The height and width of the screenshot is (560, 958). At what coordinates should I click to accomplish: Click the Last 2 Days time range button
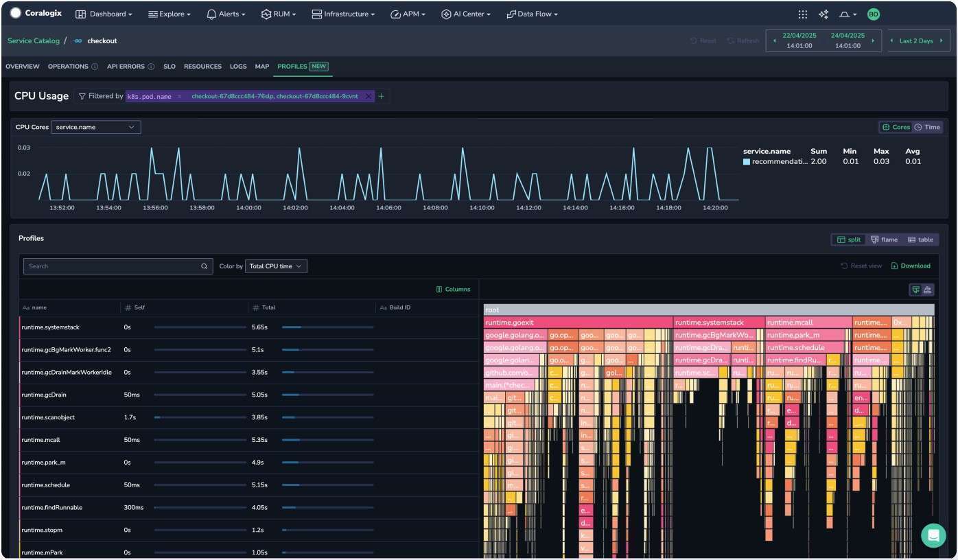[x=917, y=40]
